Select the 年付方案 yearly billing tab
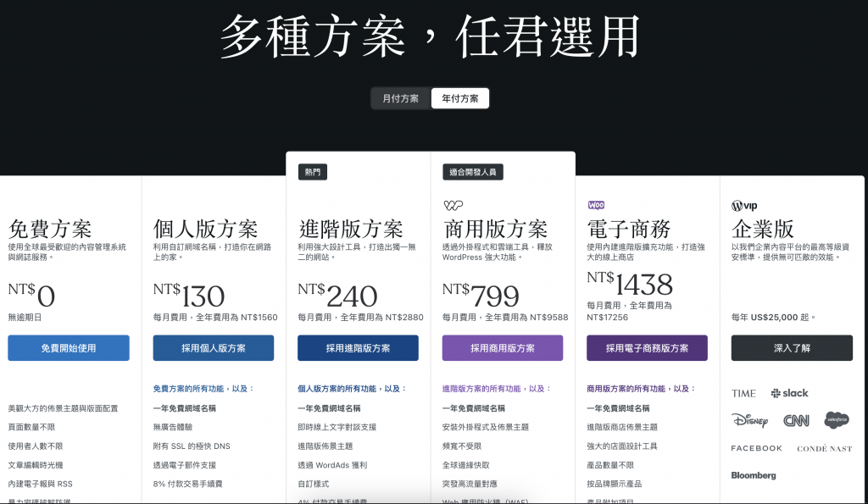The width and height of the screenshot is (868, 504). point(460,98)
